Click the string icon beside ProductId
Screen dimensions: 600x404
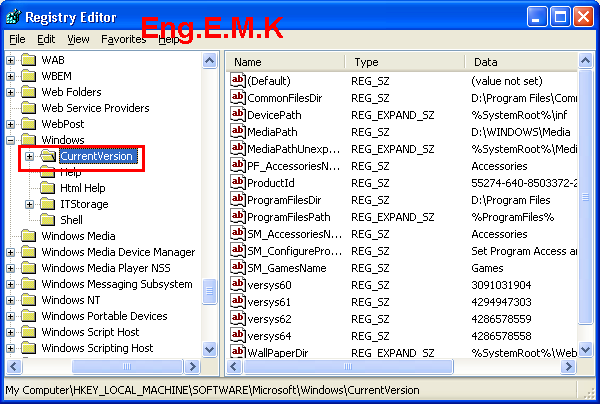point(238,182)
